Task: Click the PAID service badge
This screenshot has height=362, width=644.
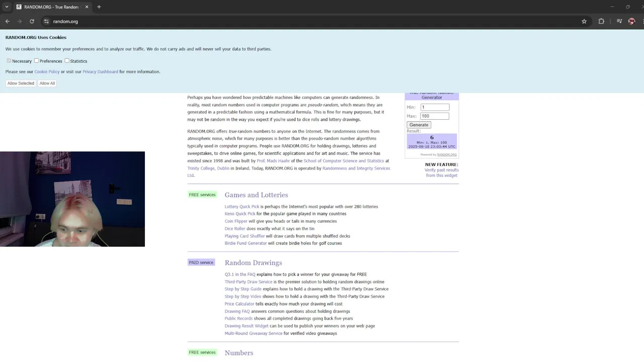Action: tap(201, 262)
